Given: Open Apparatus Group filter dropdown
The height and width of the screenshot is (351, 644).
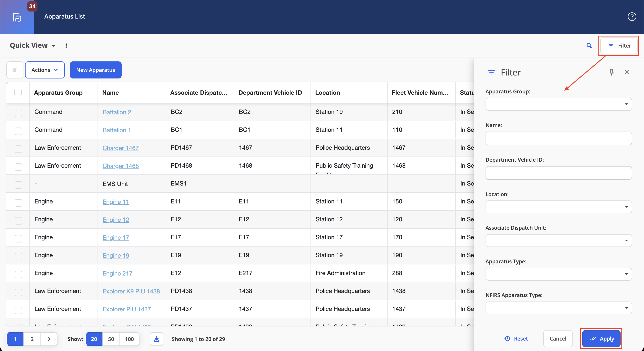Looking at the screenshot, I should click(x=559, y=104).
